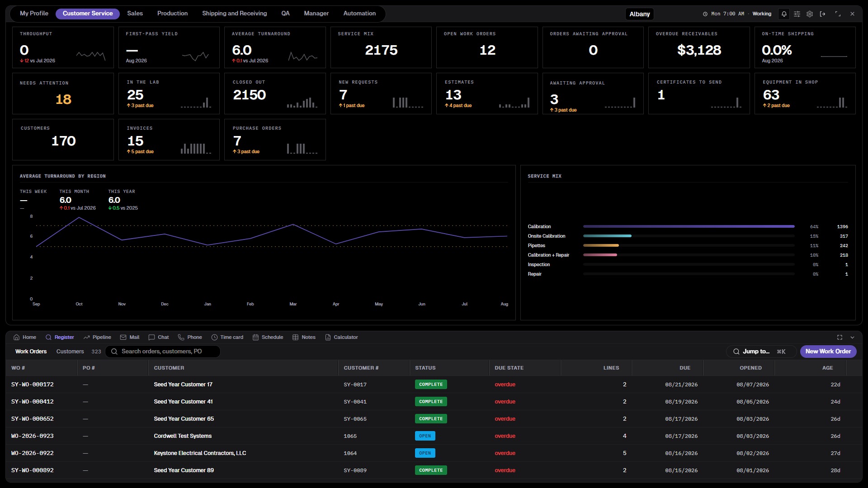
Task: Click the Calibration + Repair bar in Service Mix
Action: [600, 255]
